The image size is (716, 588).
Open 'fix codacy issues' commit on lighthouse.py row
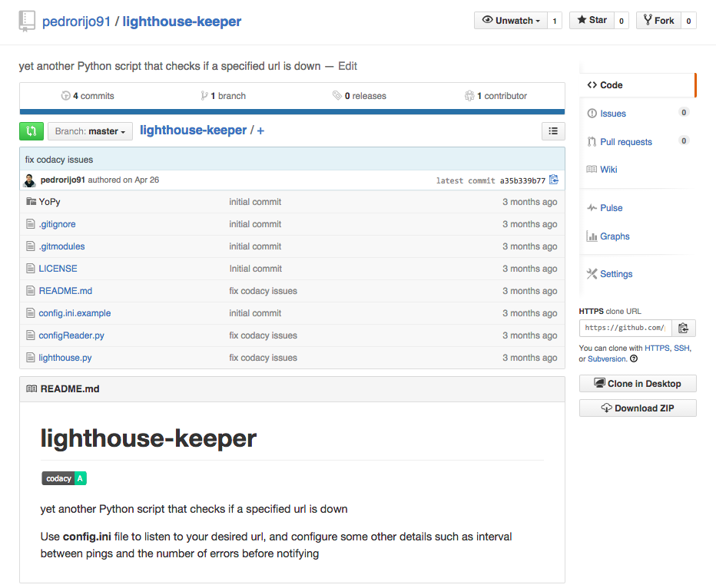263,358
